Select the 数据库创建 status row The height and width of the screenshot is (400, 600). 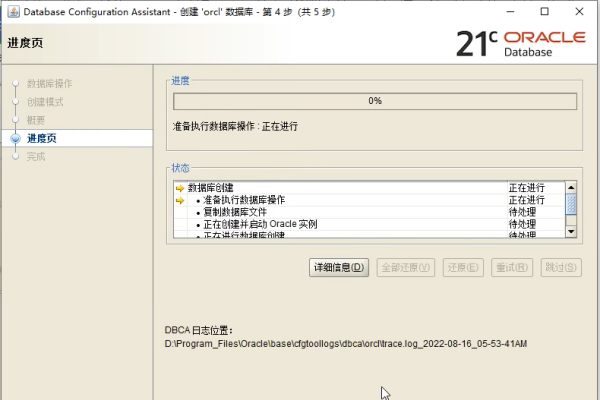[x=369, y=188]
